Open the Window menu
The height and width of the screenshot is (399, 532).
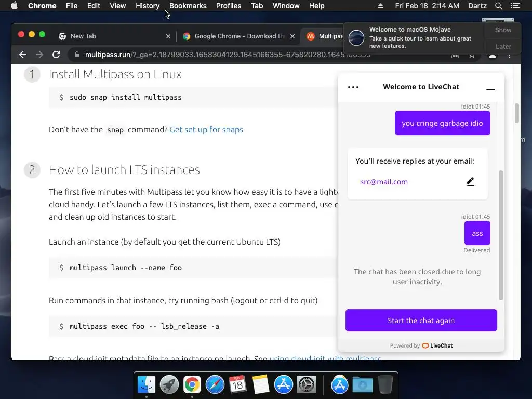tap(286, 6)
